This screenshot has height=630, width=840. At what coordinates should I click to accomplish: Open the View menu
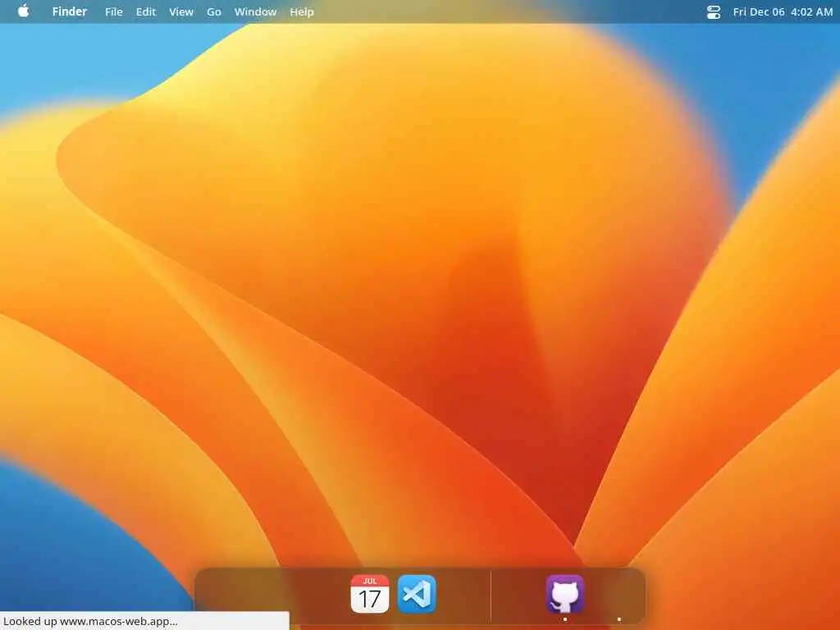click(x=181, y=11)
